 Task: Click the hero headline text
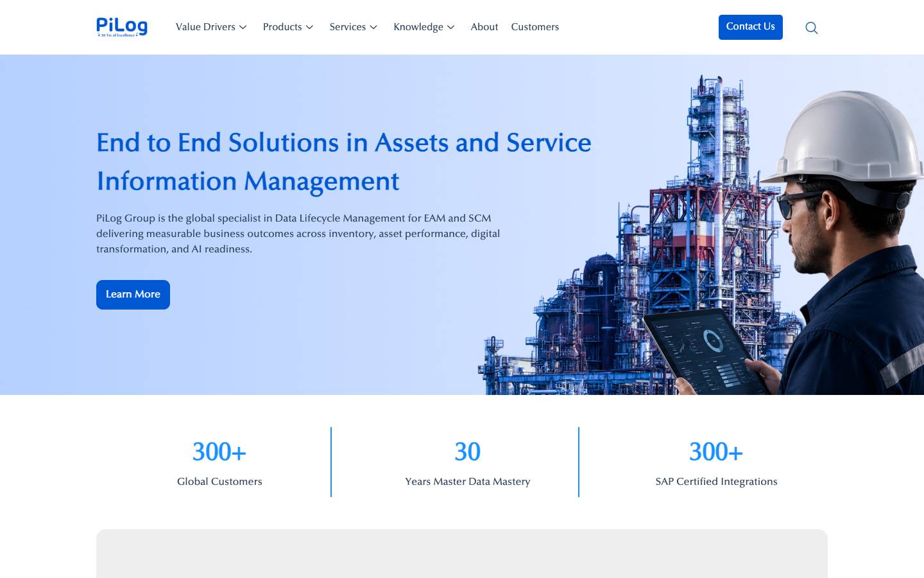click(344, 162)
